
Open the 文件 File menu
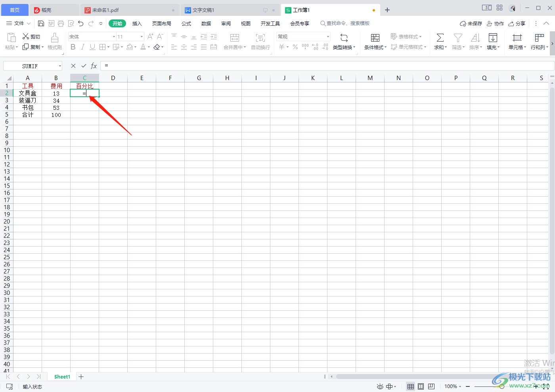pos(18,24)
